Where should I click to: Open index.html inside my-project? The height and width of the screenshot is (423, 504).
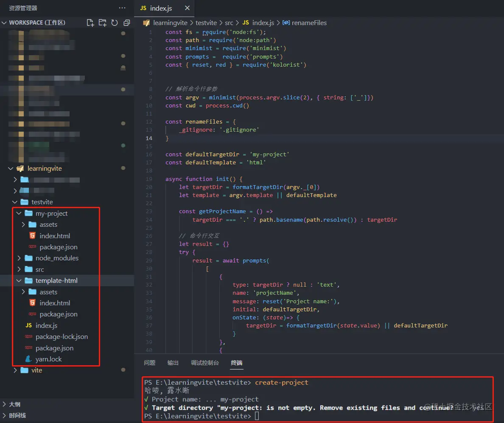point(55,236)
